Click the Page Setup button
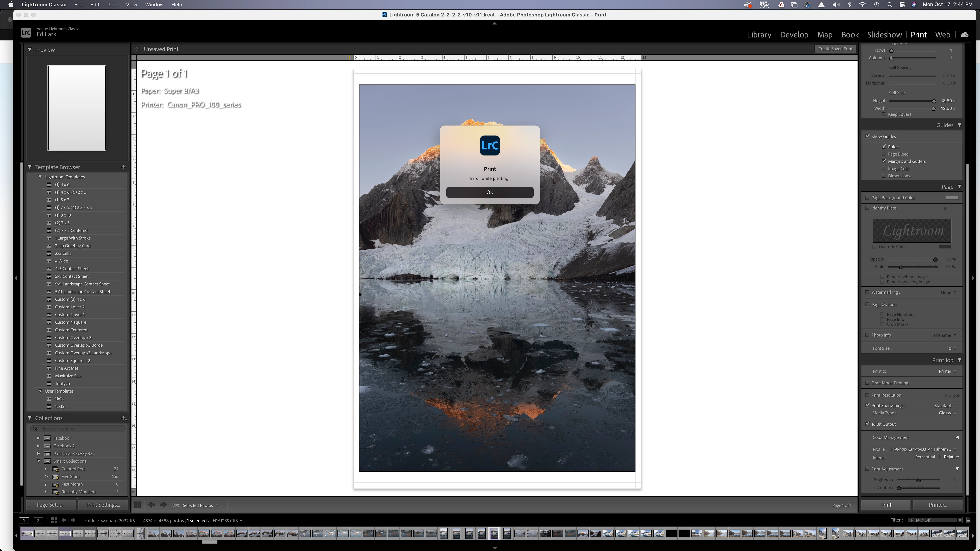980x551 pixels. click(51, 505)
